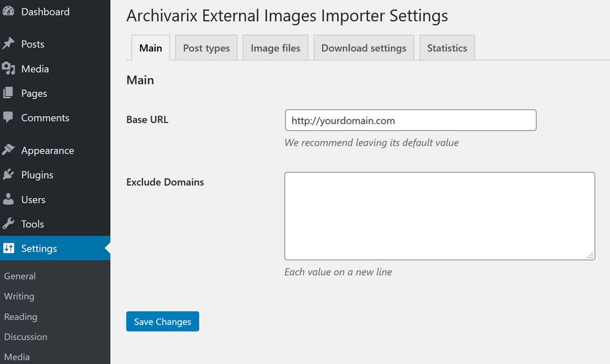
Task: Open the Statistics tab
Action: click(447, 48)
